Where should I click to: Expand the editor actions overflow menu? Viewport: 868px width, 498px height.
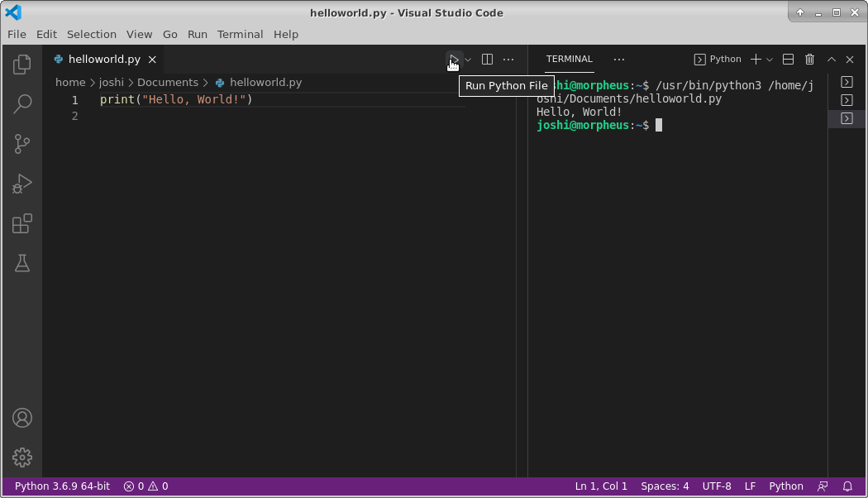pos(508,59)
